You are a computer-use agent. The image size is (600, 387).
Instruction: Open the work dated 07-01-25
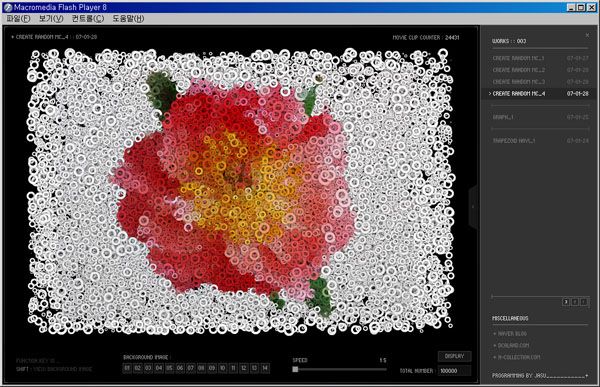[x=540, y=117]
